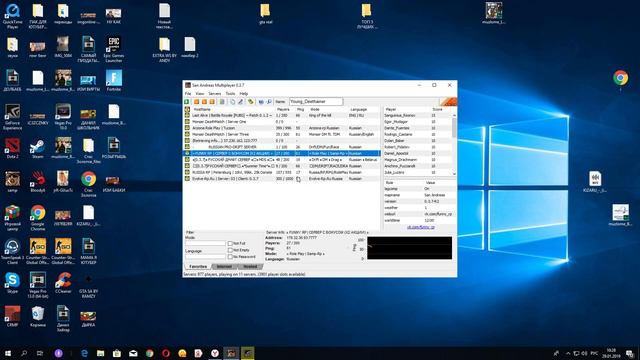Open the Steam desktop shortcut
The image size is (640, 360).
(37, 149)
